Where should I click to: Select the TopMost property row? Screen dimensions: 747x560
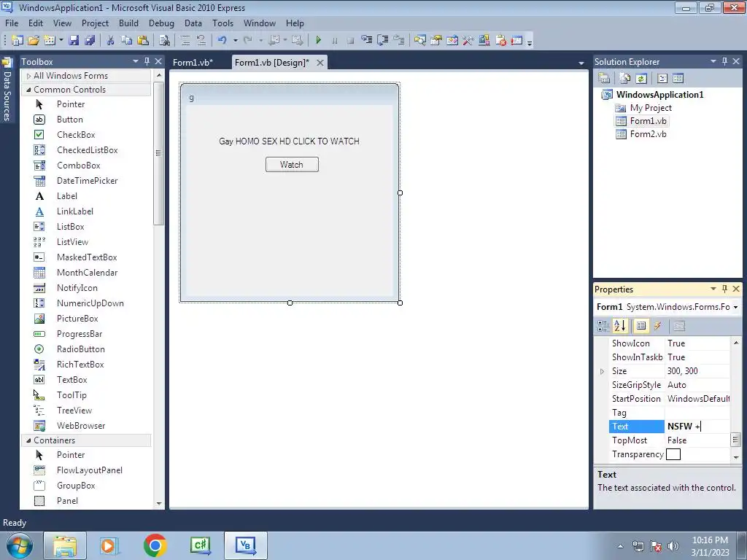click(670, 440)
